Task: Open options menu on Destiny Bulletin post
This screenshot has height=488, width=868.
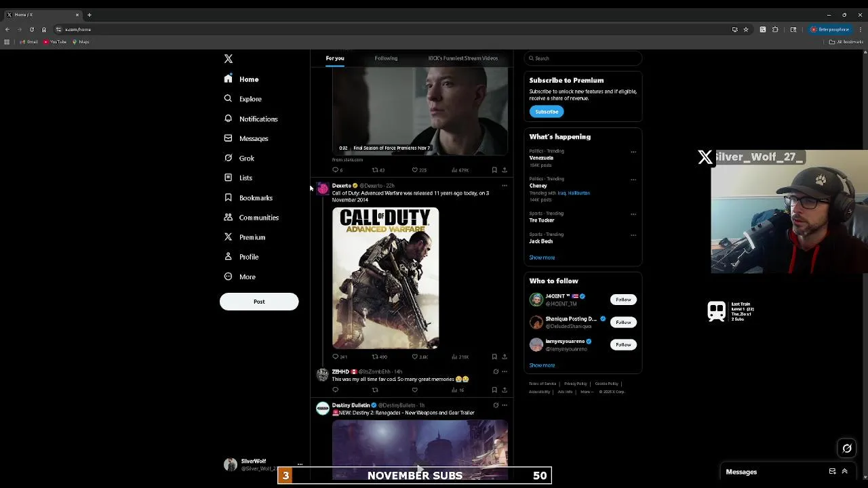Action: coord(504,405)
